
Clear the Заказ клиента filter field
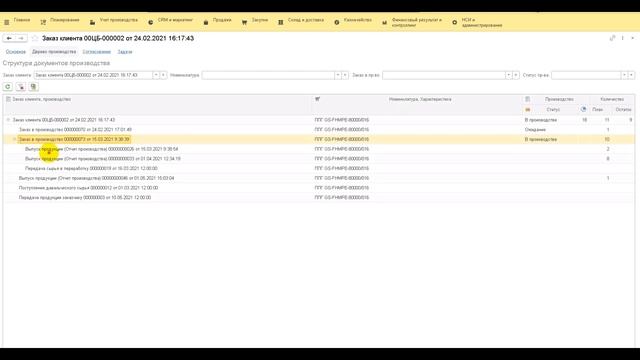click(x=163, y=75)
